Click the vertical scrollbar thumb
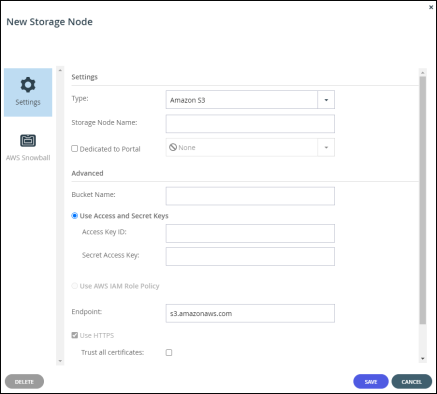The width and height of the screenshot is (437, 394). (x=423, y=200)
